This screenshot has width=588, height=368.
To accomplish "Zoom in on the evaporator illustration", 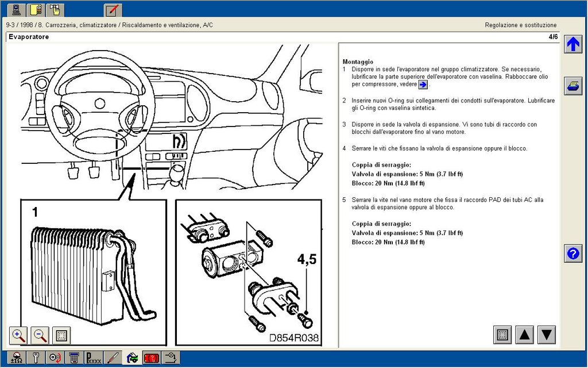I will tap(19, 335).
